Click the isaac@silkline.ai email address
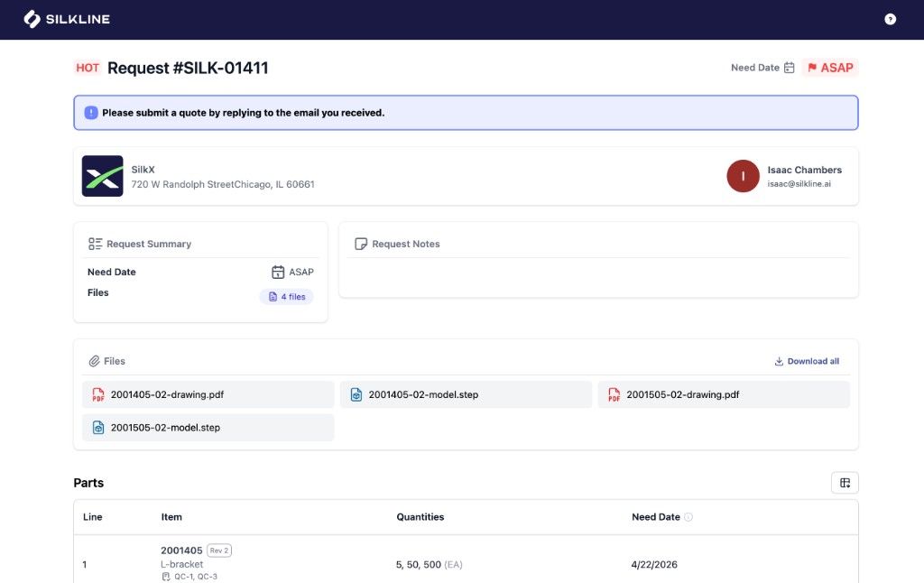This screenshot has width=924, height=583. click(799, 184)
